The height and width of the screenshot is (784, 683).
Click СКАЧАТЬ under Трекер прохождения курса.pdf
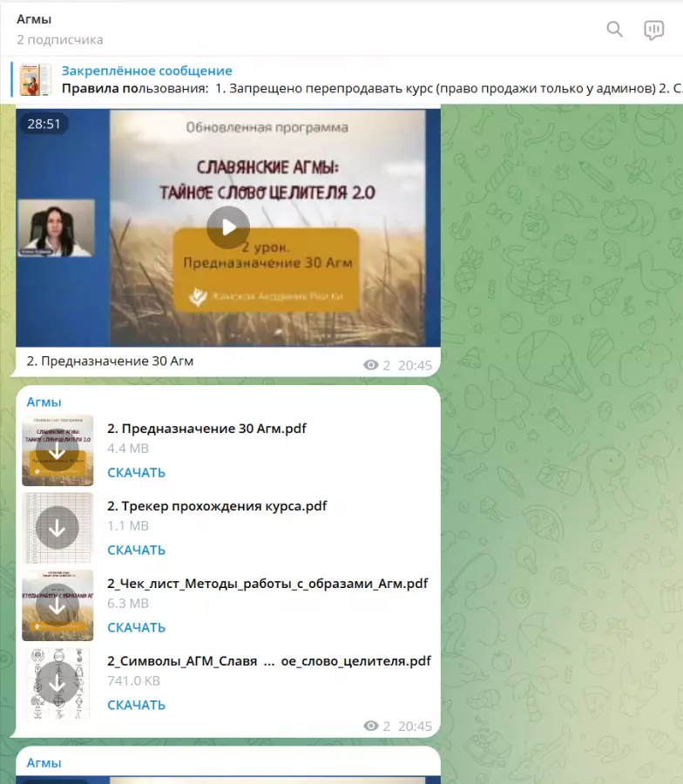pyautogui.click(x=136, y=551)
